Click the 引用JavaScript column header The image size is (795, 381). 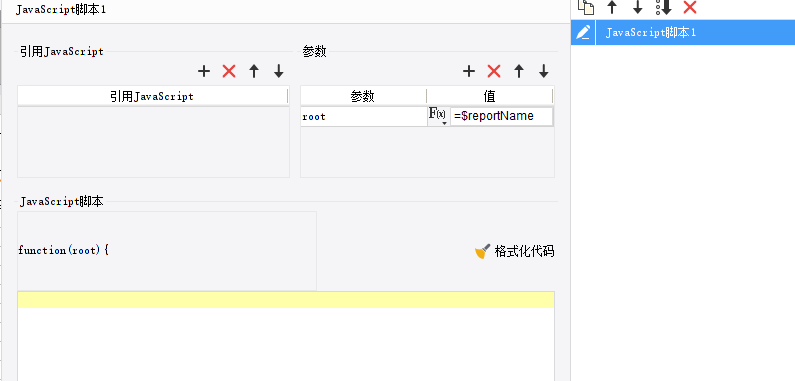(152, 96)
